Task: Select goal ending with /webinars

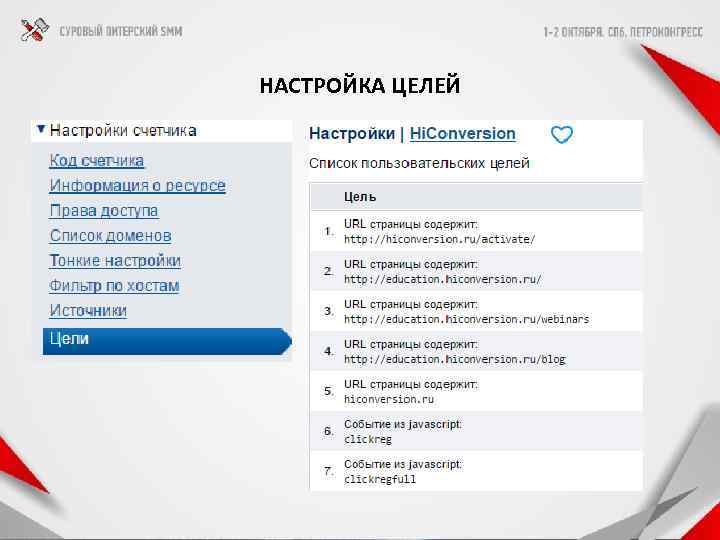Action: 476,311
